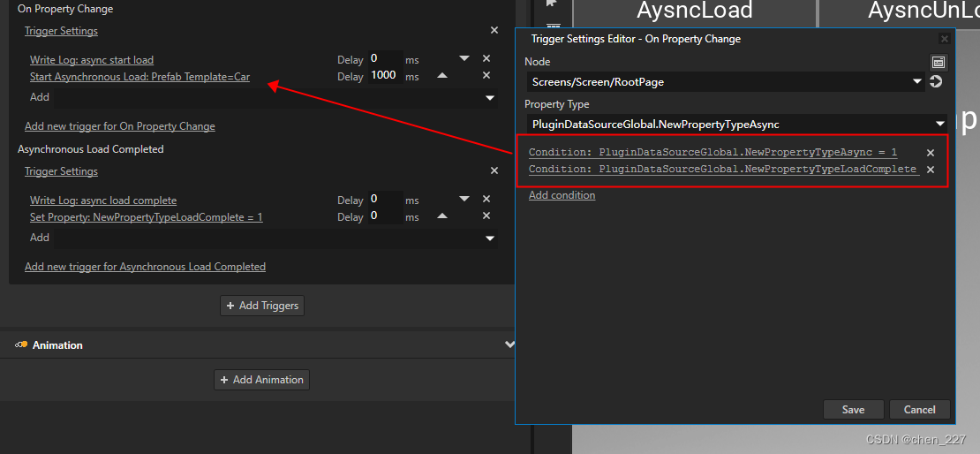Collapse the Animation section chevron
The width and height of the screenshot is (980, 454).
coord(509,344)
